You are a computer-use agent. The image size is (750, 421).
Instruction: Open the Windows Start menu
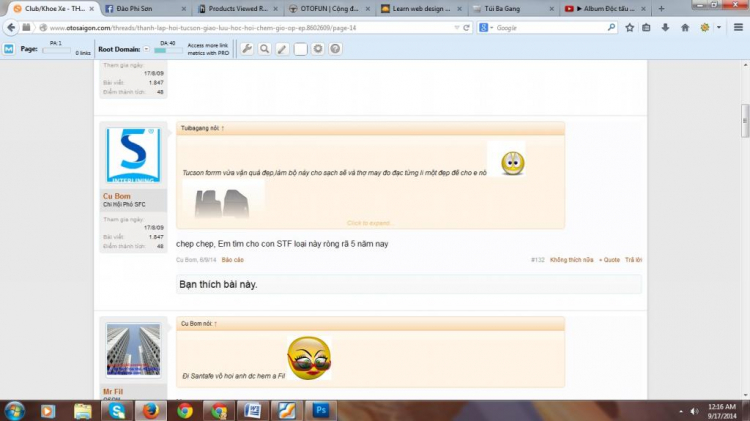point(14,411)
